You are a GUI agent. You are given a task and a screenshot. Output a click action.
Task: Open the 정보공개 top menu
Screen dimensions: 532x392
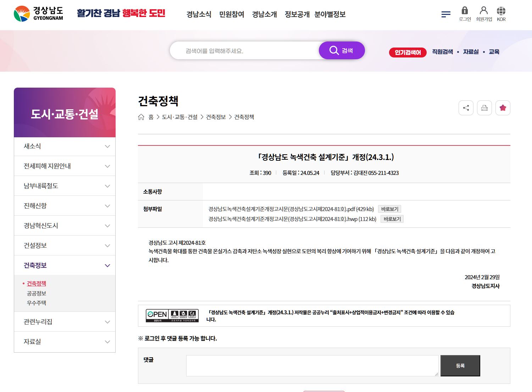tap(297, 15)
